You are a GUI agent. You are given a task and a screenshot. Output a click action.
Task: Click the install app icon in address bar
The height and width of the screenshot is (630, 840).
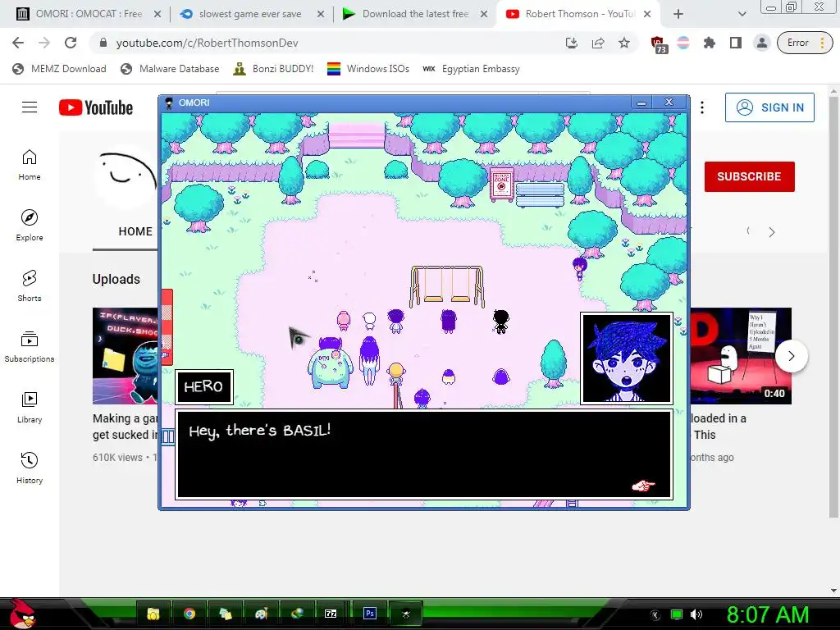coord(572,43)
